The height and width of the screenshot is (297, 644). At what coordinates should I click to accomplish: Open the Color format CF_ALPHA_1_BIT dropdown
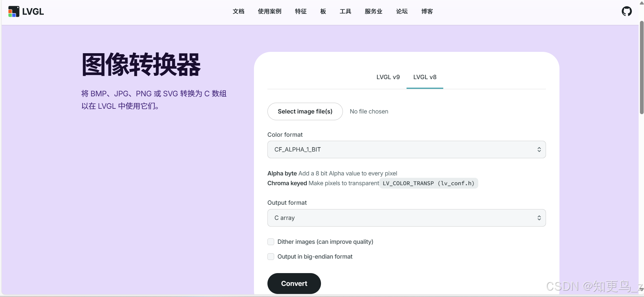pos(407,150)
